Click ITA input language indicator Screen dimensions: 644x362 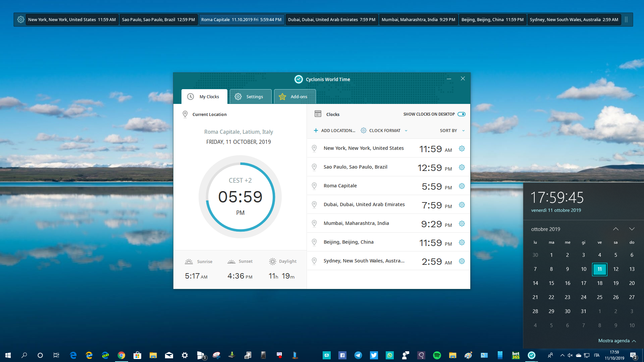[596, 355]
